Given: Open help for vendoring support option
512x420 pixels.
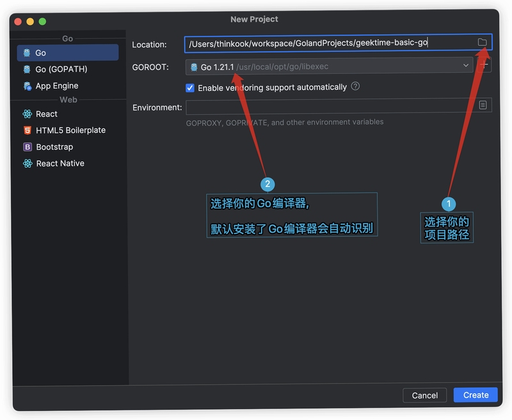Looking at the screenshot, I should pos(355,86).
